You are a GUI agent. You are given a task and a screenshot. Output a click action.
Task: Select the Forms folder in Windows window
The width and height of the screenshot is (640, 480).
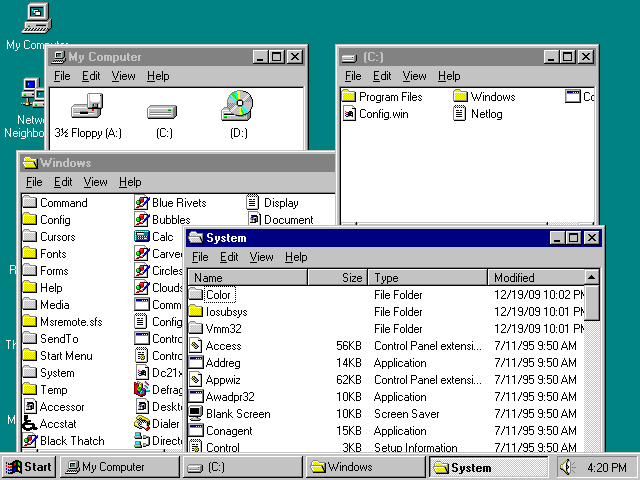45,271
